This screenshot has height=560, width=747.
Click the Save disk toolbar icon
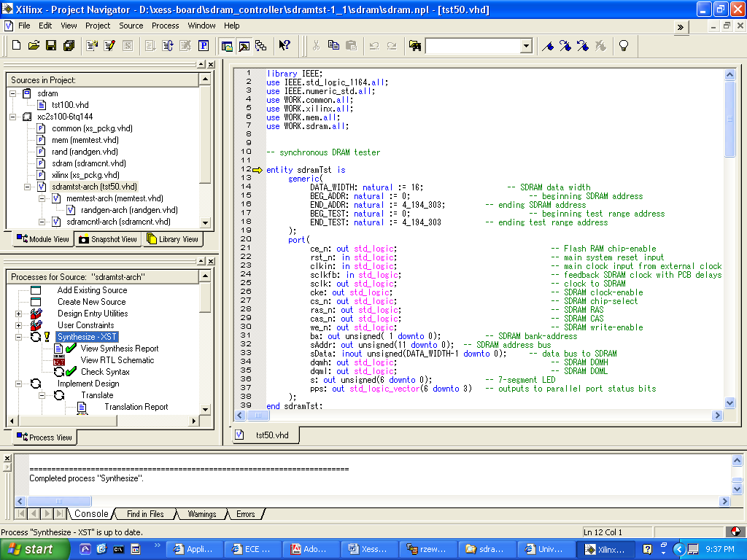[51, 45]
